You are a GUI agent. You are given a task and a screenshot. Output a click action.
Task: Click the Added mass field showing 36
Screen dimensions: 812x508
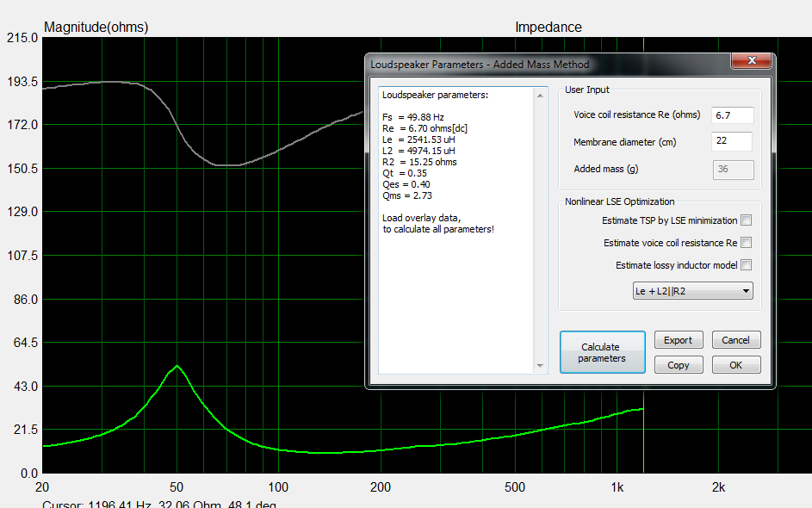point(734,170)
